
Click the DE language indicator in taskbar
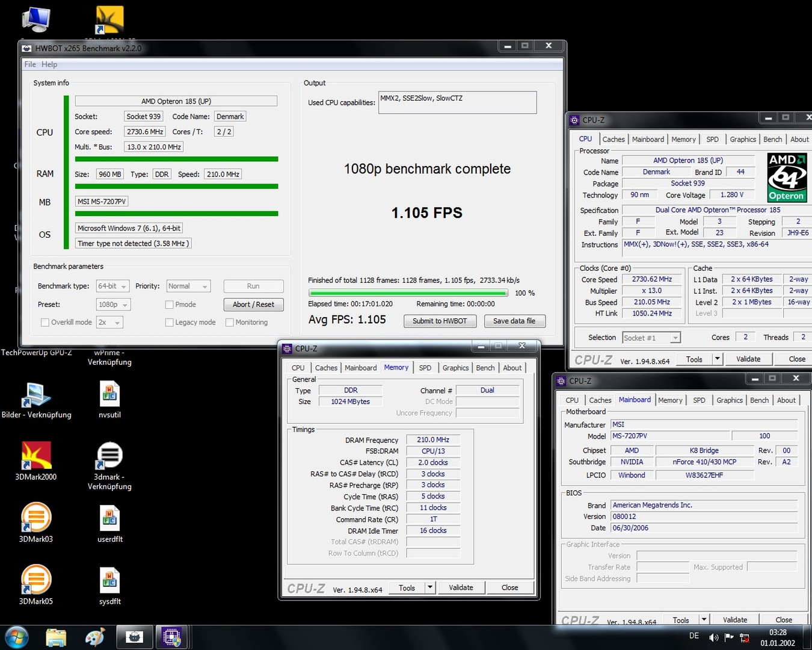coord(694,636)
